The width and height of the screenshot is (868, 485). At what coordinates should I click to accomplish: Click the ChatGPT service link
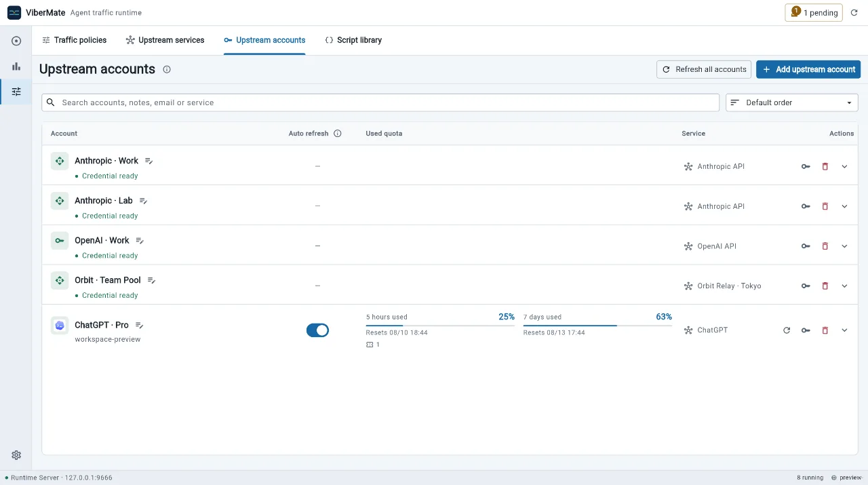click(x=706, y=330)
